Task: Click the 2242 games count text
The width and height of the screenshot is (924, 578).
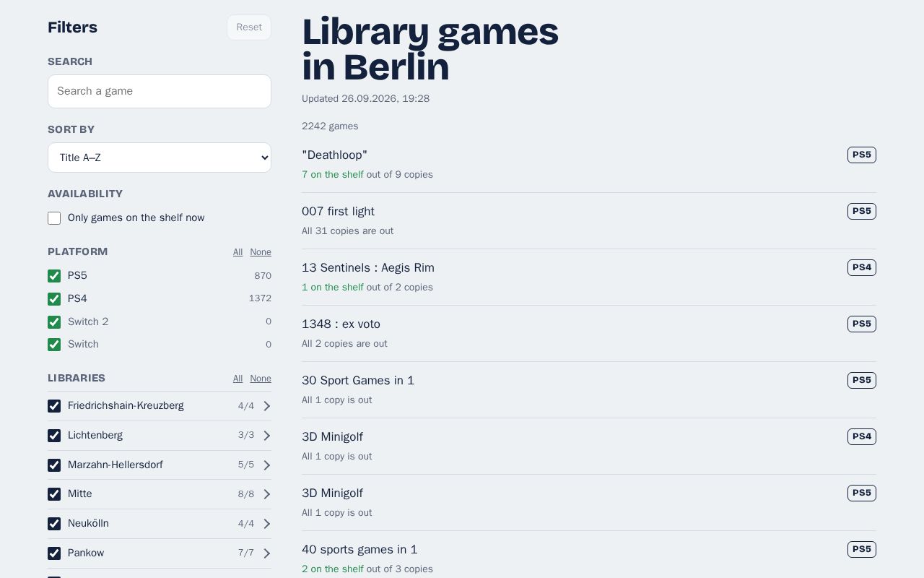Action: [x=330, y=126]
